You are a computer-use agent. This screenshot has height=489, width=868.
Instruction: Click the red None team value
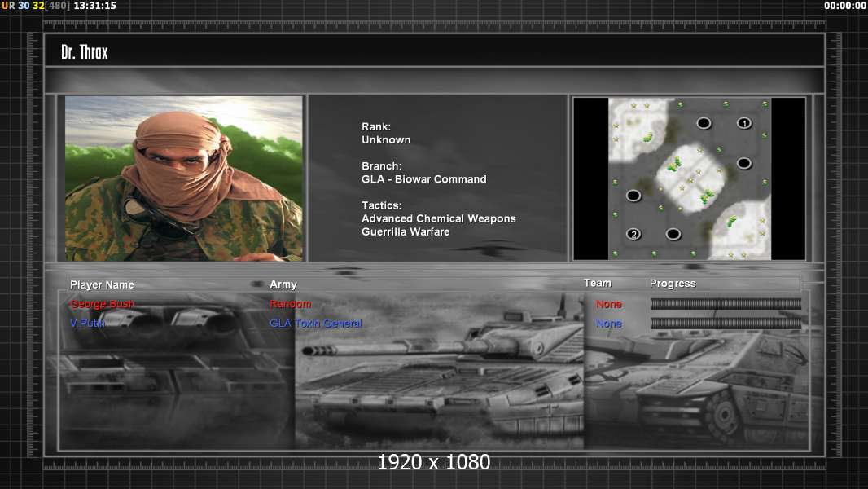click(x=609, y=304)
